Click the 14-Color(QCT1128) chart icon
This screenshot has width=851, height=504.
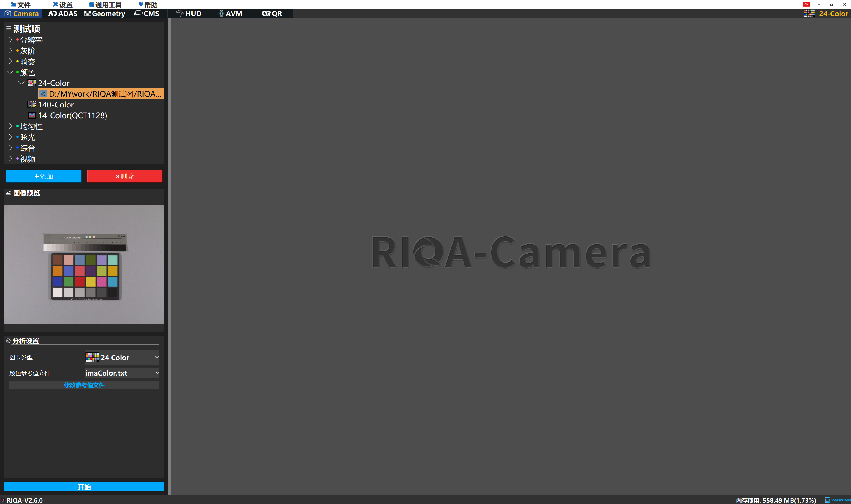coord(32,115)
